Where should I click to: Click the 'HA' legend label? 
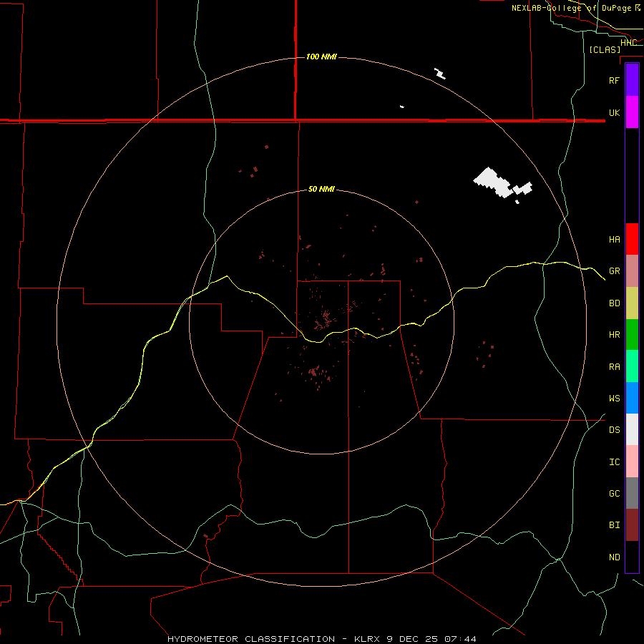point(615,239)
